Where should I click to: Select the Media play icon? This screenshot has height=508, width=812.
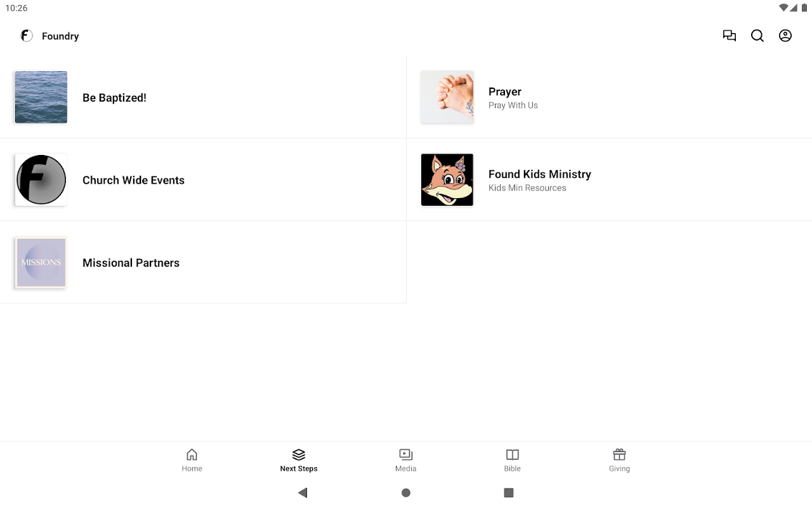point(406,455)
